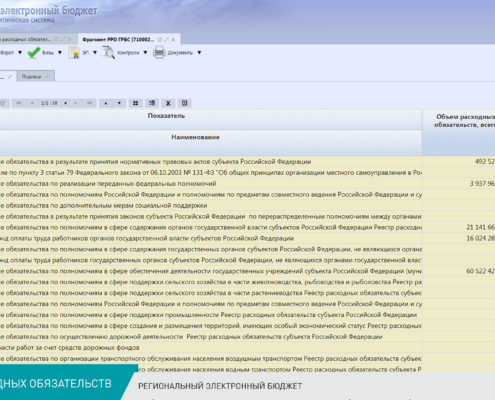Select row mentioning статьи 79 Федерального закона

pyautogui.click(x=211, y=173)
